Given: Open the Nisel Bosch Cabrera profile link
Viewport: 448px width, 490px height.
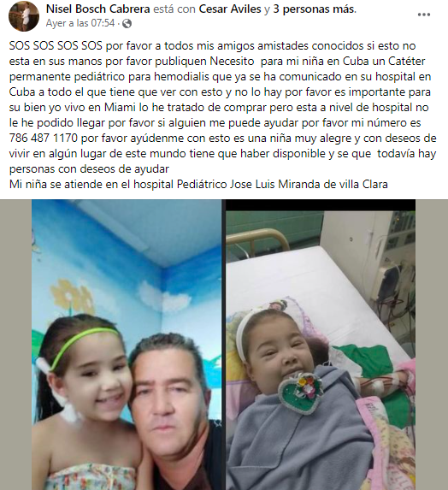Looking at the screenshot, I should click(98, 9).
